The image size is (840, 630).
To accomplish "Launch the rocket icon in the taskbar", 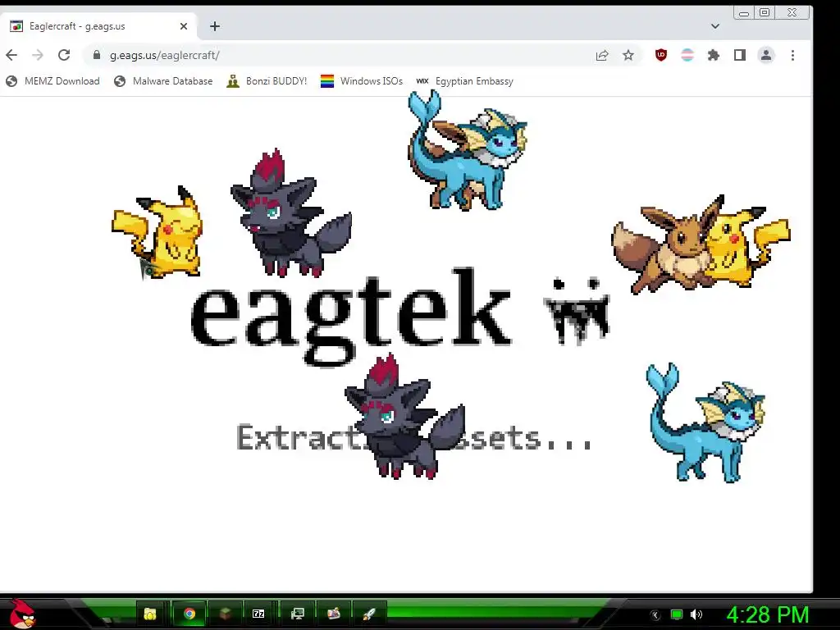I will click(x=369, y=614).
